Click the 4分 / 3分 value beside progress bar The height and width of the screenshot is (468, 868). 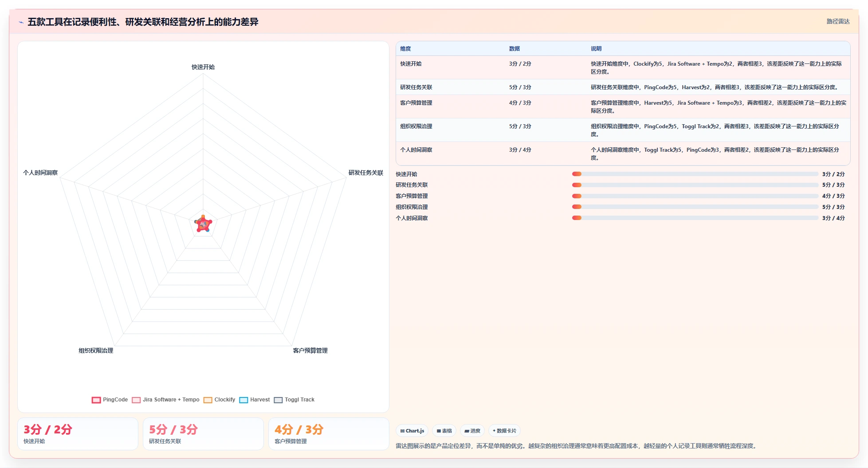coord(833,196)
